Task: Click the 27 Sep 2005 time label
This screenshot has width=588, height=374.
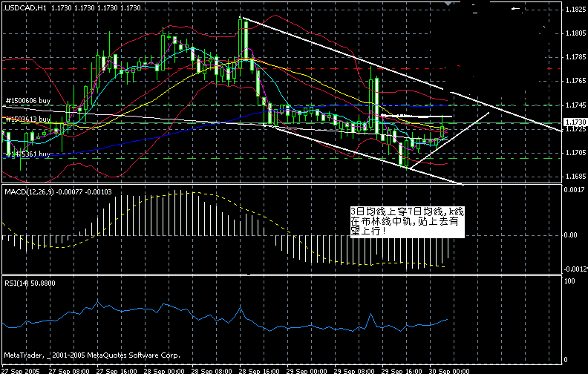Action: (x=21, y=370)
